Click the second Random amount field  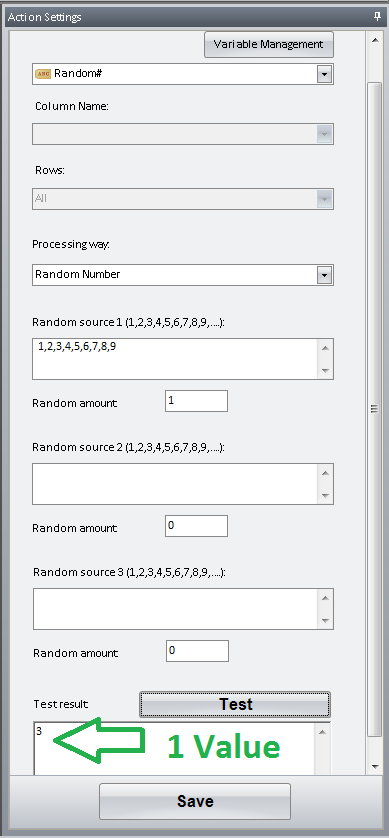(196, 526)
